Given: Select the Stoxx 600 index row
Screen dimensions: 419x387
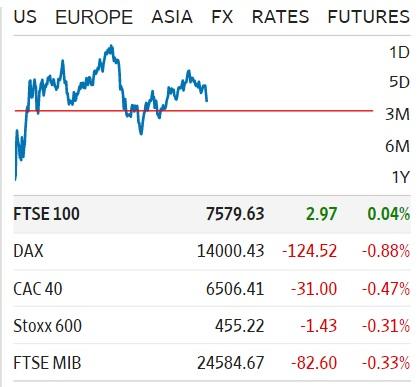Looking at the screenshot, I should tap(212, 326).
